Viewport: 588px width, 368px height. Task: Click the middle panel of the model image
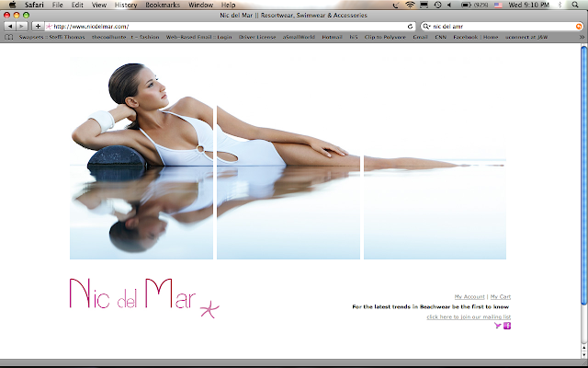click(288, 158)
